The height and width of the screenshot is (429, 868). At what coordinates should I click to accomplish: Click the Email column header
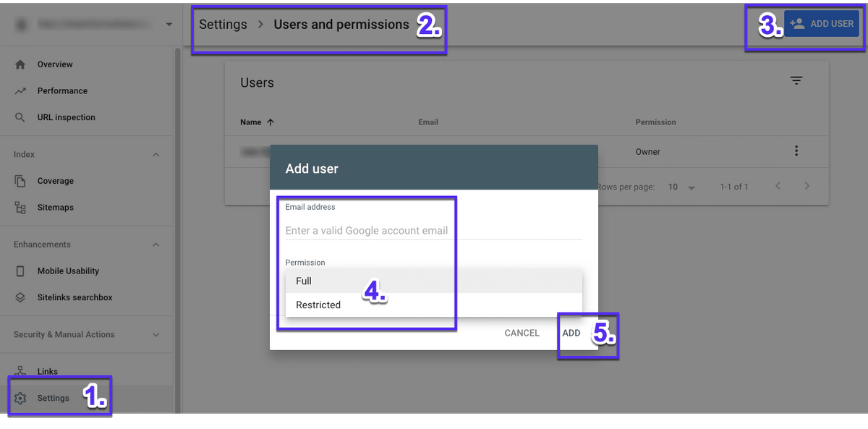(x=428, y=122)
